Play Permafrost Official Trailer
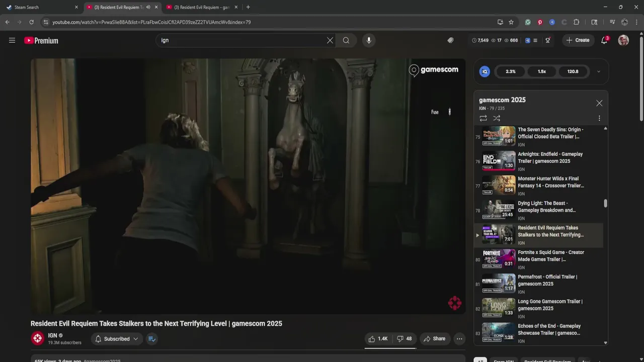The width and height of the screenshot is (644, 362). (x=538, y=284)
